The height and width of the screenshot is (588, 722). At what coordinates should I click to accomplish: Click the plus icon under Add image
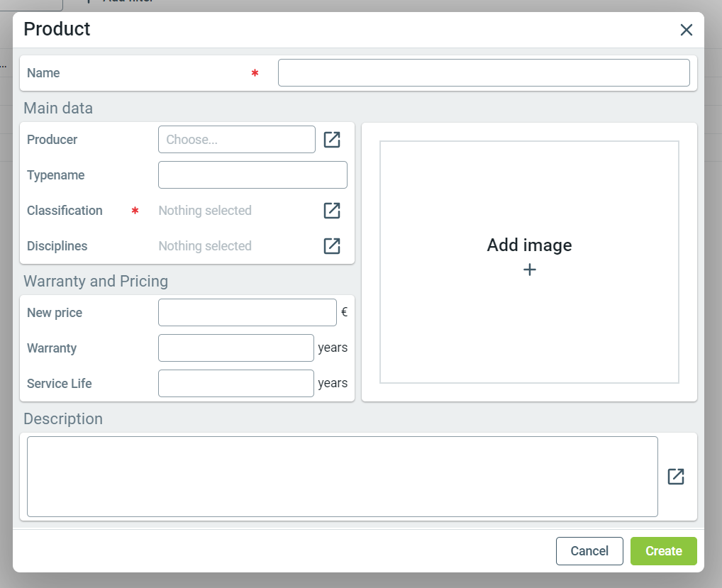tap(529, 270)
